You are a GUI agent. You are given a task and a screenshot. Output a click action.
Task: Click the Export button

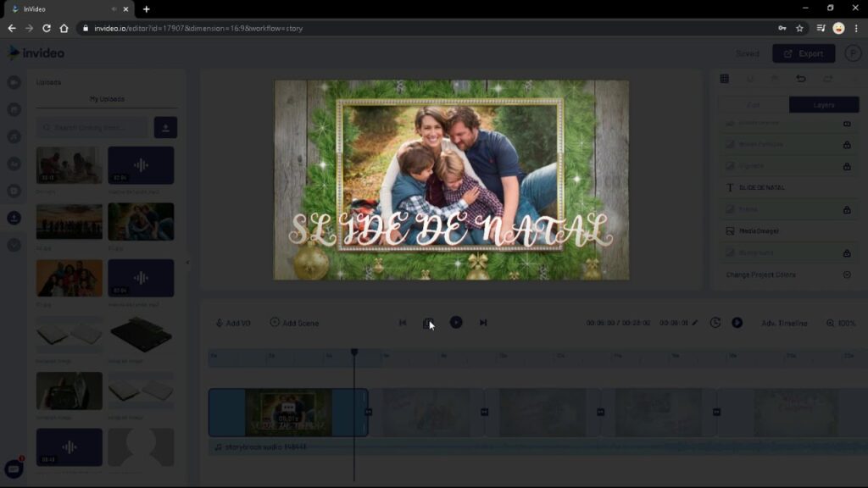coord(804,53)
